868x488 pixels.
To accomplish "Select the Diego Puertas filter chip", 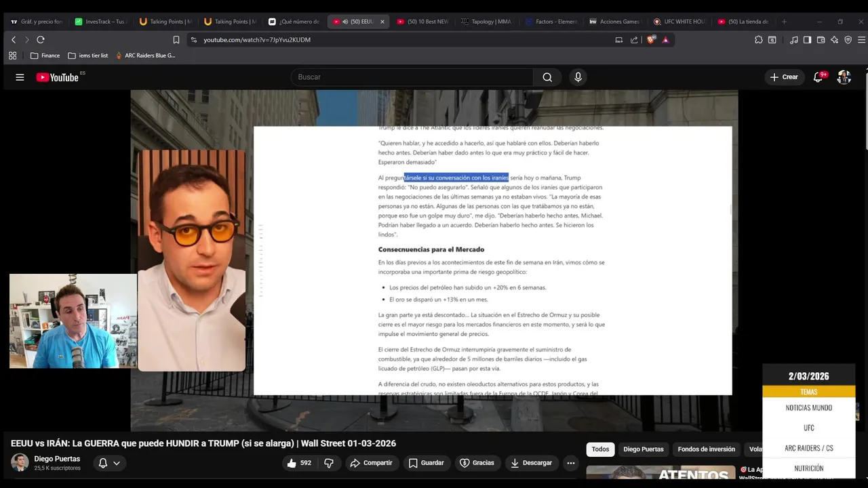I will [x=644, y=449].
